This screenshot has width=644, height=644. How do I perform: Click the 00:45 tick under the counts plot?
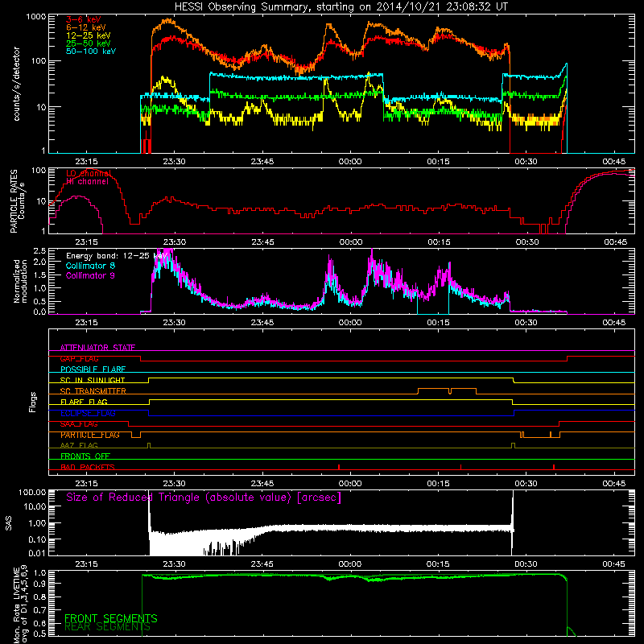point(613,162)
